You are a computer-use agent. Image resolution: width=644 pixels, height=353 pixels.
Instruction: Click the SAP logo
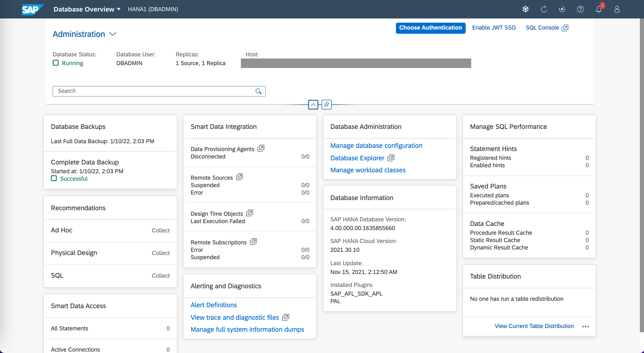tap(33, 9)
